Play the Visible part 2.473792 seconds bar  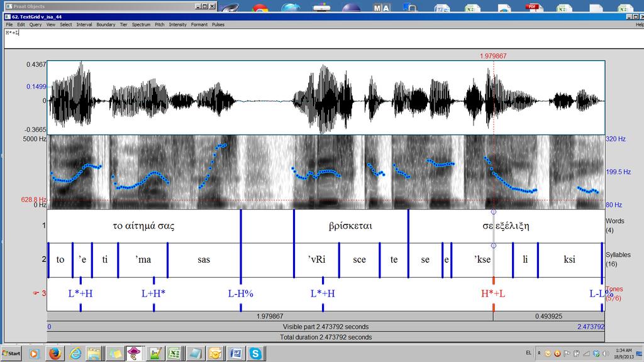coord(326,327)
